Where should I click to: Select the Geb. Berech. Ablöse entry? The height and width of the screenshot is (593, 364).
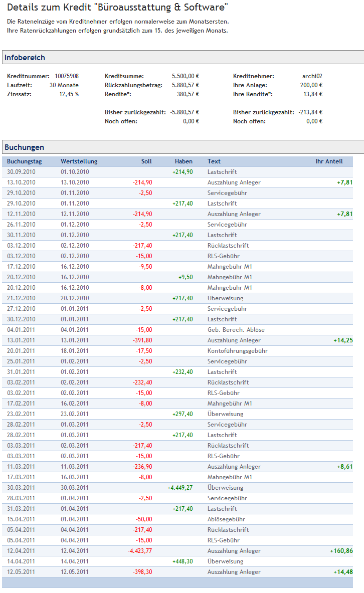(236, 330)
